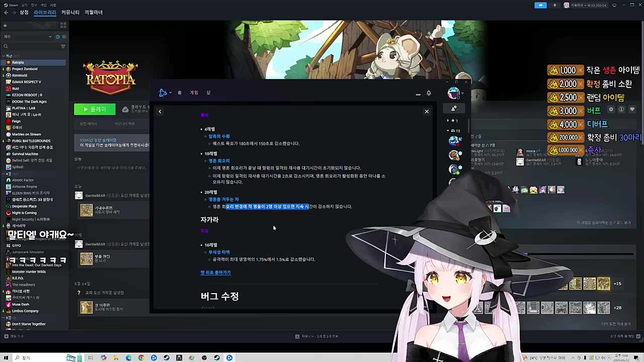
Task: Open the library filter options icon
Action: click(63, 46)
